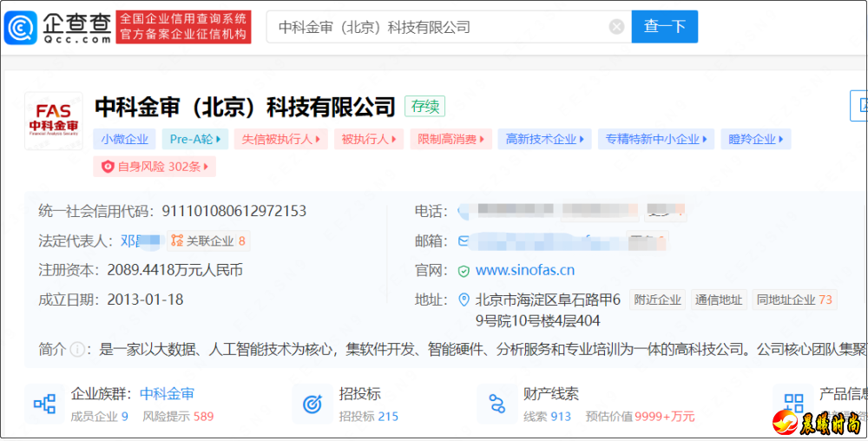Click the legal representative name 邓 link
Image resolution: width=868 pixels, height=441 pixels.
coord(141,240)
